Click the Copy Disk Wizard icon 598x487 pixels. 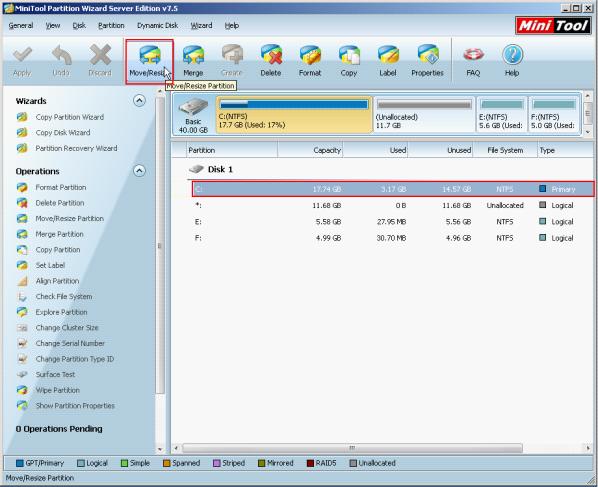coord(22,132)
